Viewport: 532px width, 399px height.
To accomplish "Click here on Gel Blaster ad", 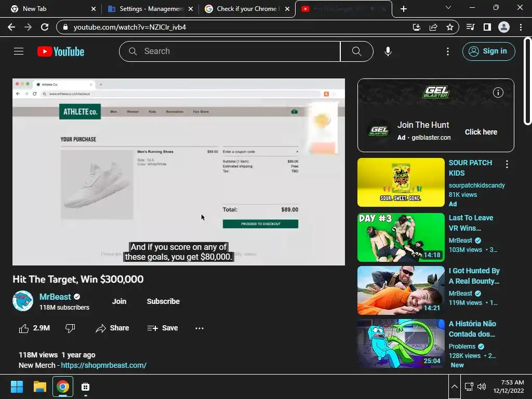I will [x=481, y=132].
